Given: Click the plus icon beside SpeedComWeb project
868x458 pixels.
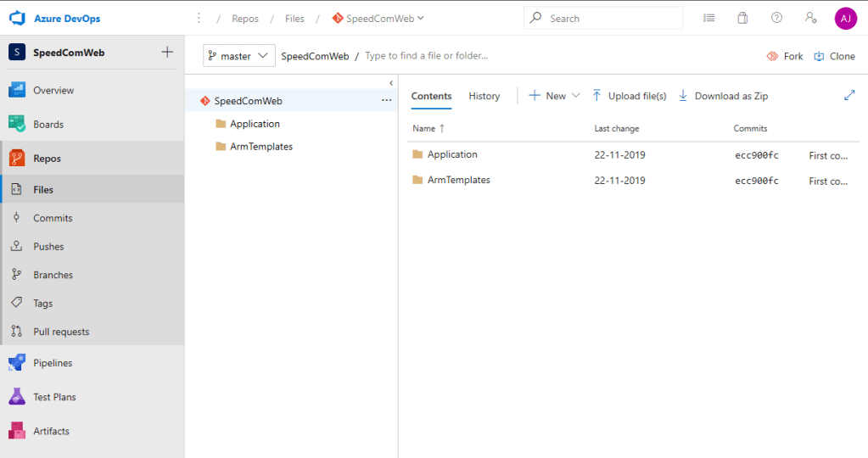Looking at the screenshot, I should click(167, 53).
